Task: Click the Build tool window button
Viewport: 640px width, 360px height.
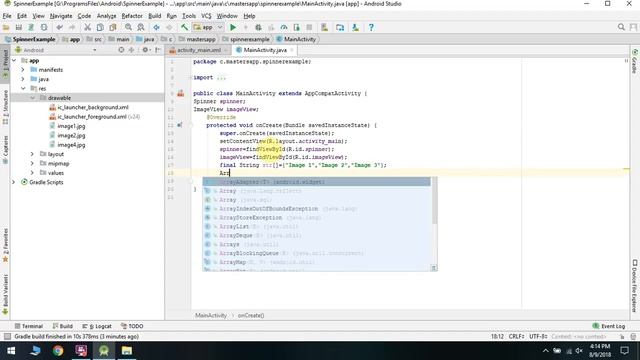Action: 62,326
